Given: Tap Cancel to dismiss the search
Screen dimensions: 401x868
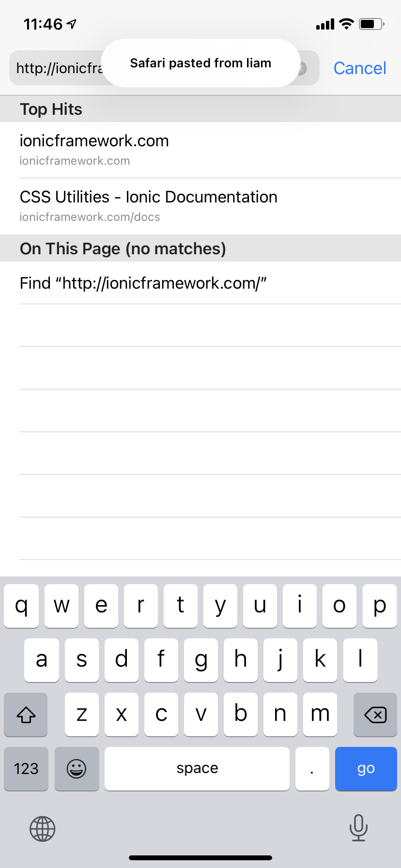Looking at the screenshot, I should (x=359, y=68).
